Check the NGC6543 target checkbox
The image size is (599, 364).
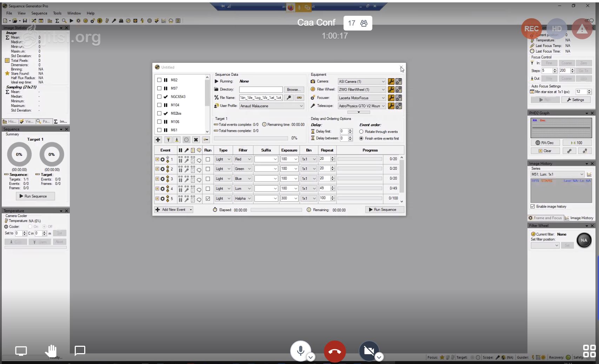(x=159, y=97)
